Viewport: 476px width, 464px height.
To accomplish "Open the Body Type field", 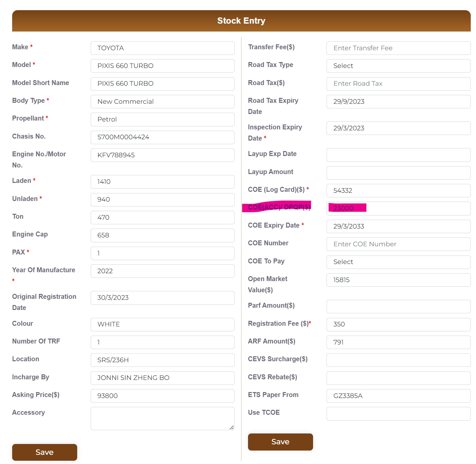I will tap(162, 101).
